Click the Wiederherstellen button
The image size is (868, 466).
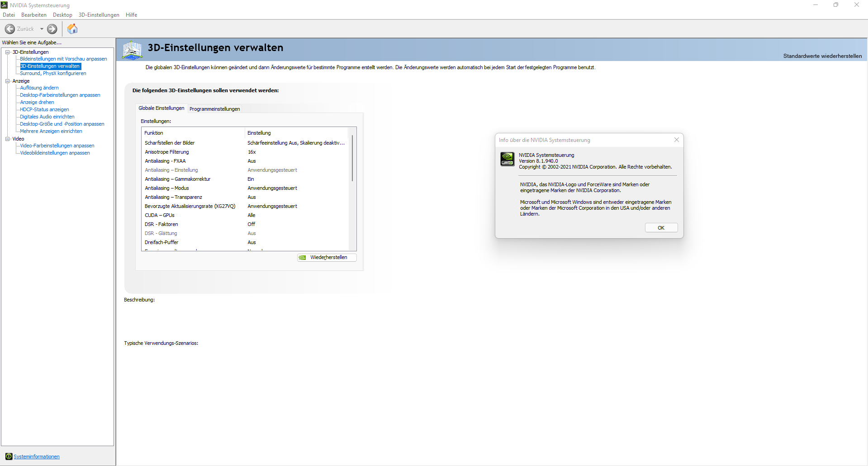[327, 257]
